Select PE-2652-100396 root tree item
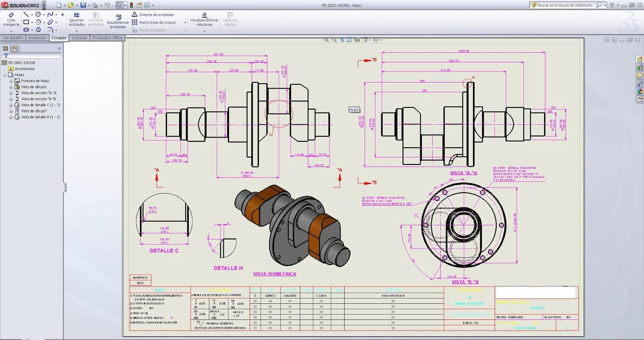 coord(19,63)
